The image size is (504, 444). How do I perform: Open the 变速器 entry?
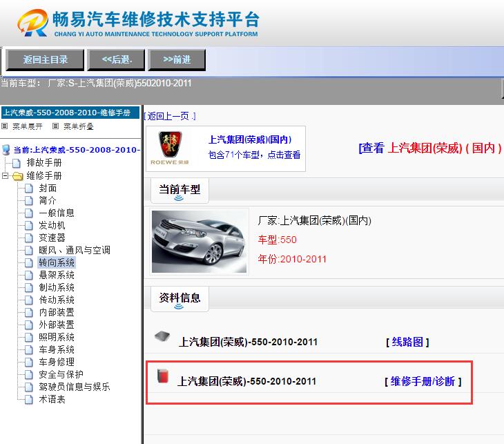click(52, 238)
